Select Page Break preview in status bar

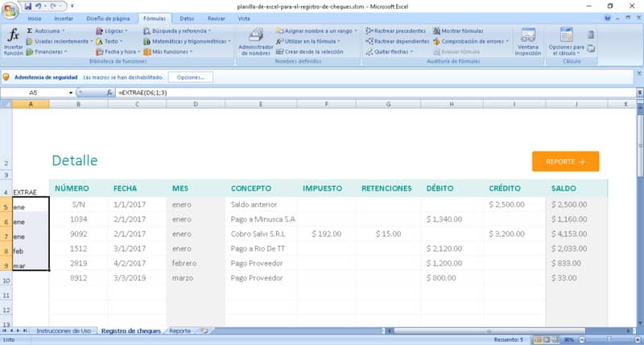click(554, 340)
